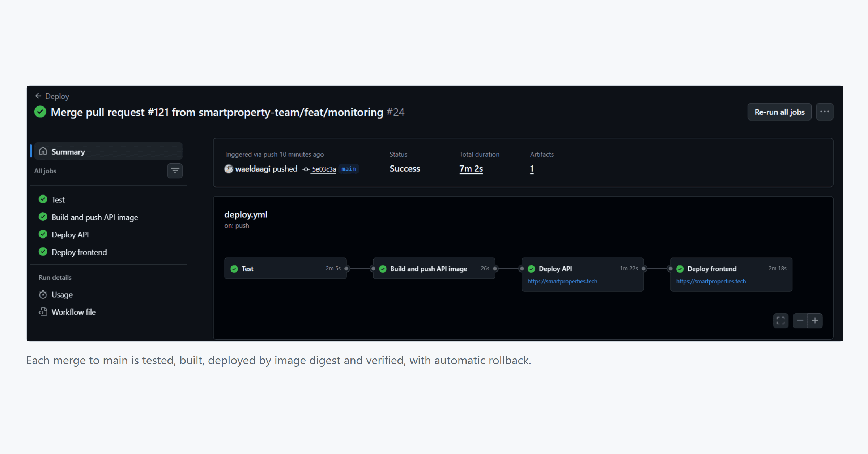Click the Workflow file code icon
Image resolution: width=868 pixels, height=454 pixels.
pos(43,312)
